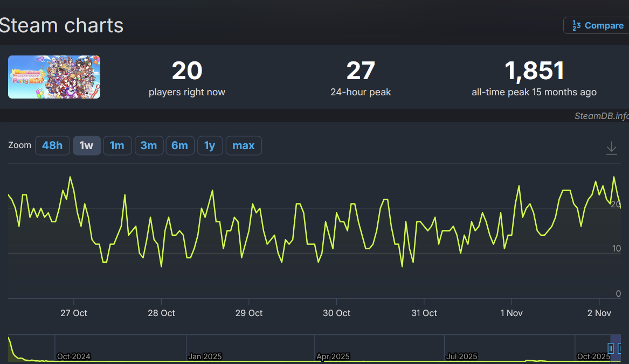Click Oct 2024 in the navigator timeline
The width and height of the screenshot is (629, 364).
74,356
